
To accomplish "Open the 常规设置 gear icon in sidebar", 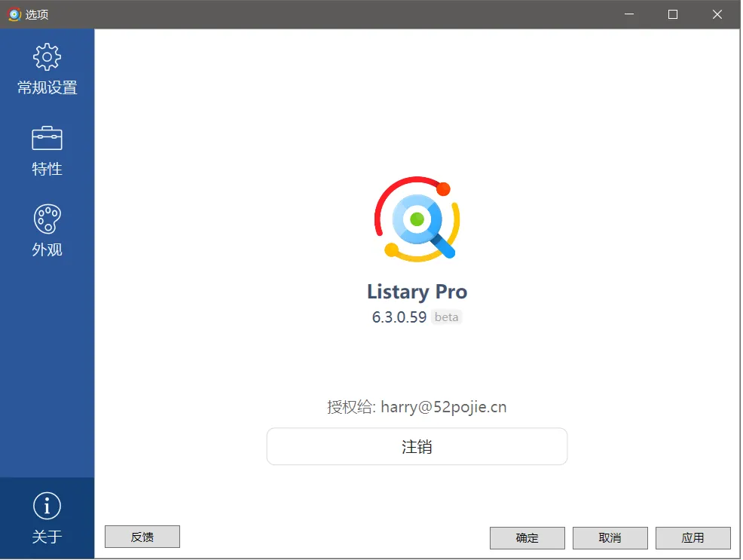I will pyautogui.click(x=47, y=57).
